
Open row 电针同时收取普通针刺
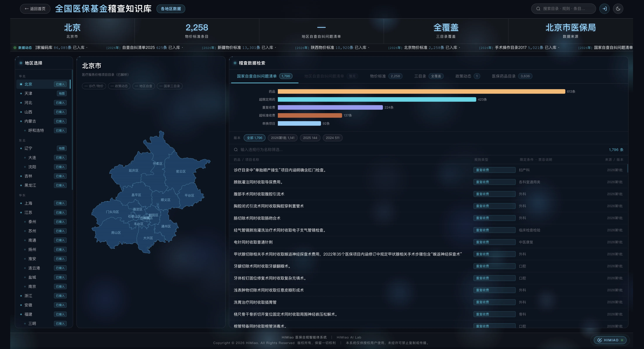pos(428,242)
